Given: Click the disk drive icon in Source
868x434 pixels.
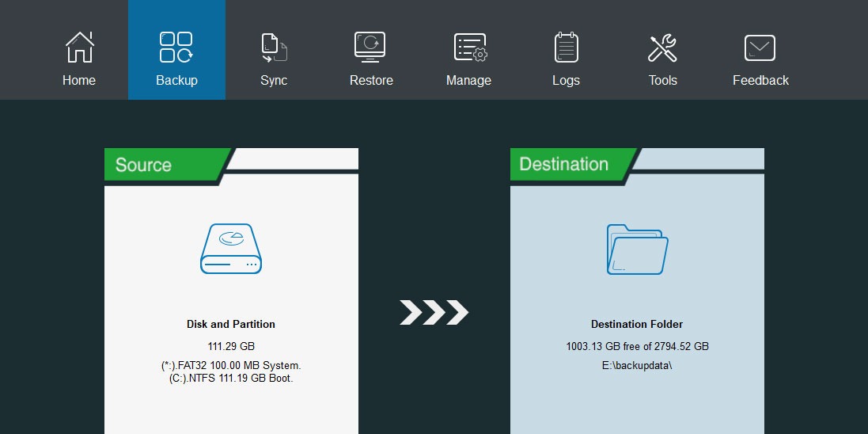Looking at the screenshot, I should coord(231,249).
